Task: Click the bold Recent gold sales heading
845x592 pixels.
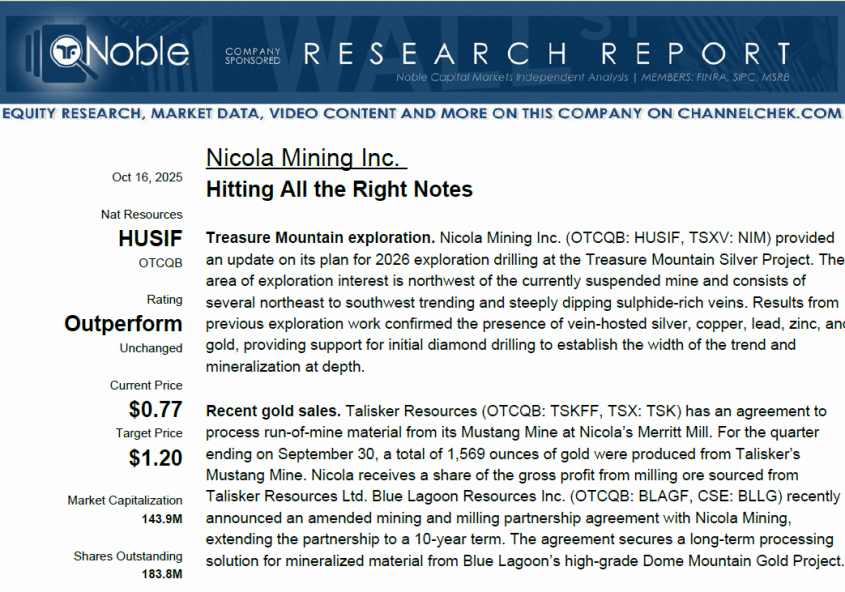Action: pos(273,411)
